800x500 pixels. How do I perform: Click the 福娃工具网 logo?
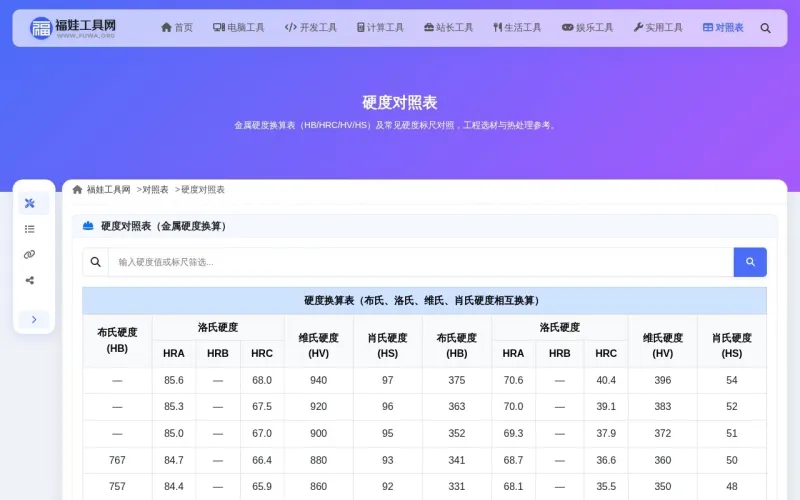tap(73, 28)
